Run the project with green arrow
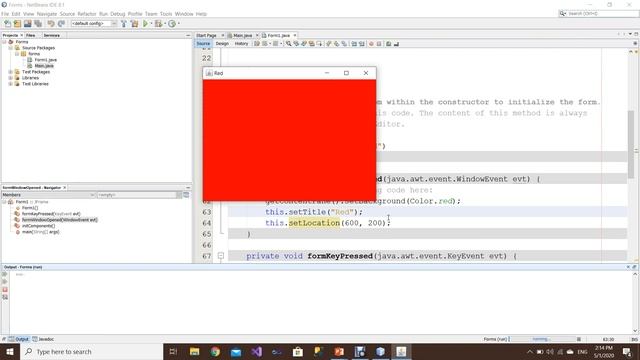Screen dimensions: 640x360 click(x=145, y=24)
